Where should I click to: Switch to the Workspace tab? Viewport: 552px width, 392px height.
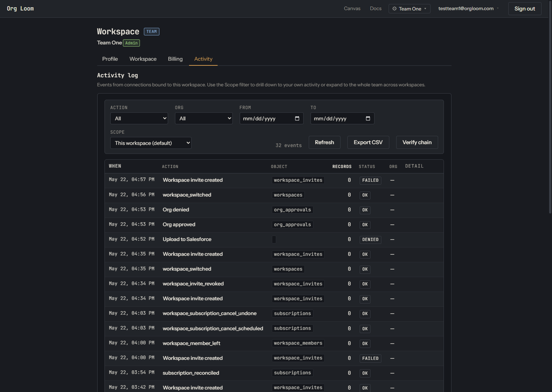143,59
